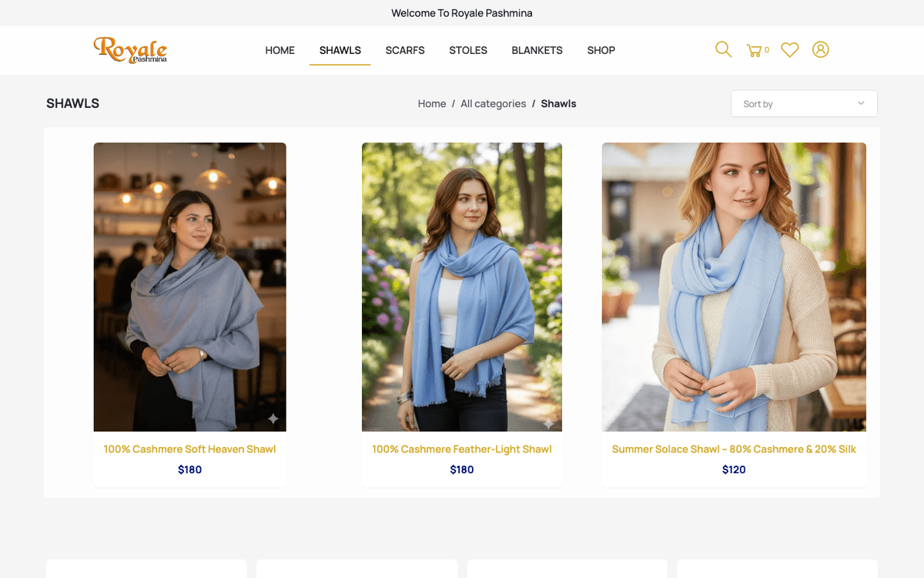
Task: View the Feather-Light Shawl product image
Action: (462, 287)
